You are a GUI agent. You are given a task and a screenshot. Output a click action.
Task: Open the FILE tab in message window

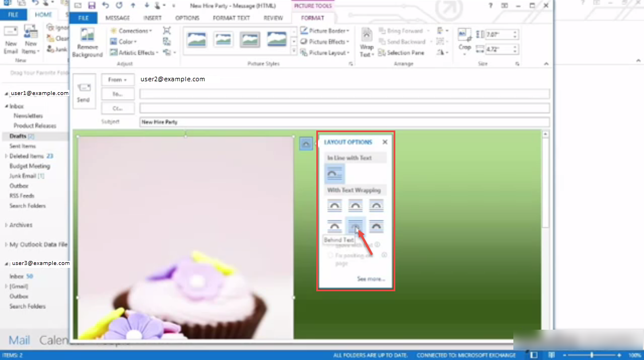84,18
